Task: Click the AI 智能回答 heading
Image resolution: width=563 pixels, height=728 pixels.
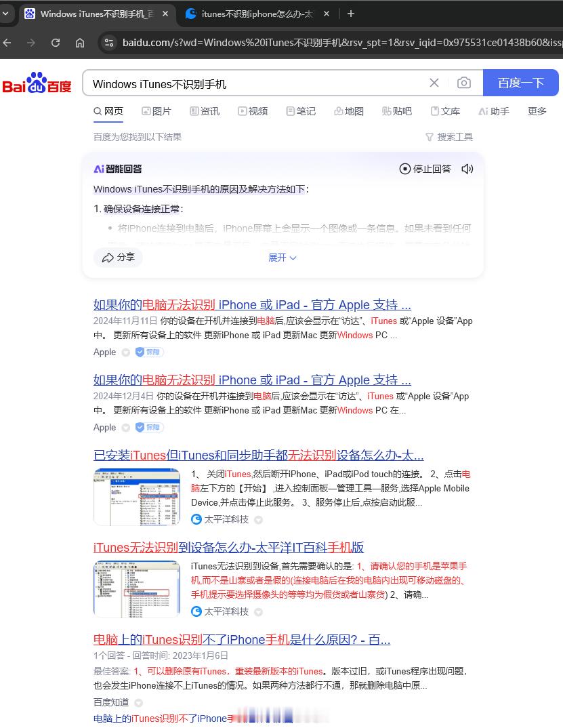Action: coord(118,169)
